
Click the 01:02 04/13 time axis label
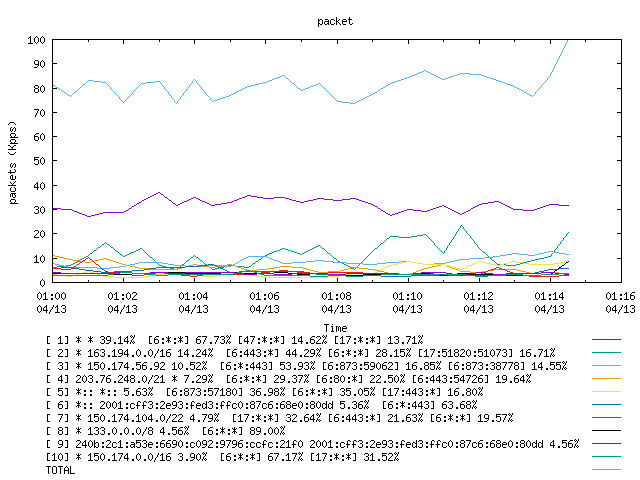[x=122, y=302]
